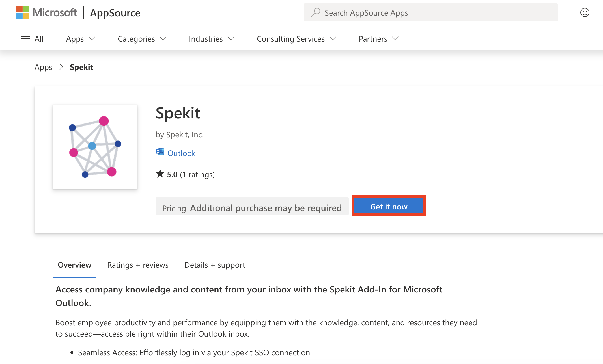The width and height of the screenshot is (603, 364).
Task: Open the Industries dropdown
Action: (x=211, y=39)
